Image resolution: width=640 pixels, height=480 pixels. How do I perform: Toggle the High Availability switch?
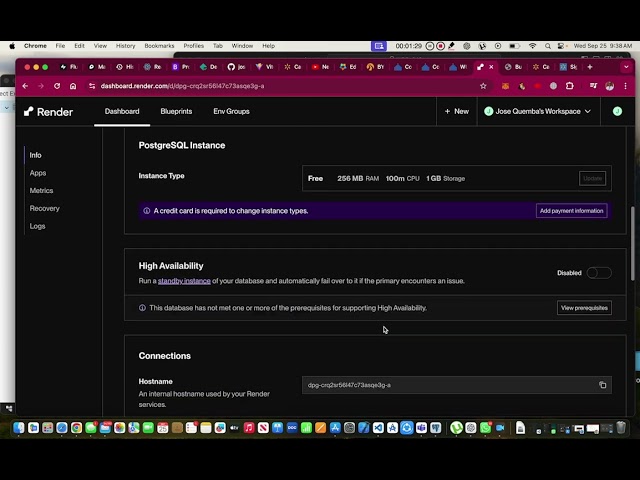pyautogui.click(x=599, y=273)
